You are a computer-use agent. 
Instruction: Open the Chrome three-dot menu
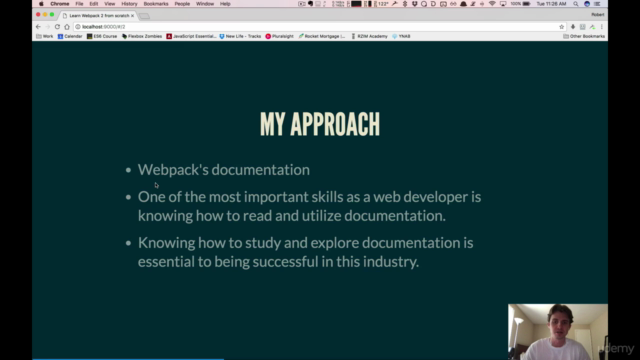pos(602,27)
